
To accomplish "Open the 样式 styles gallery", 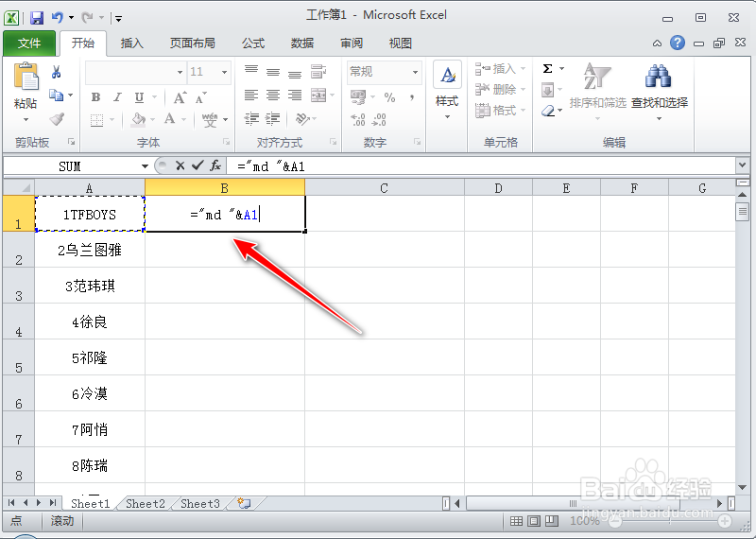I will coord(447,90).
